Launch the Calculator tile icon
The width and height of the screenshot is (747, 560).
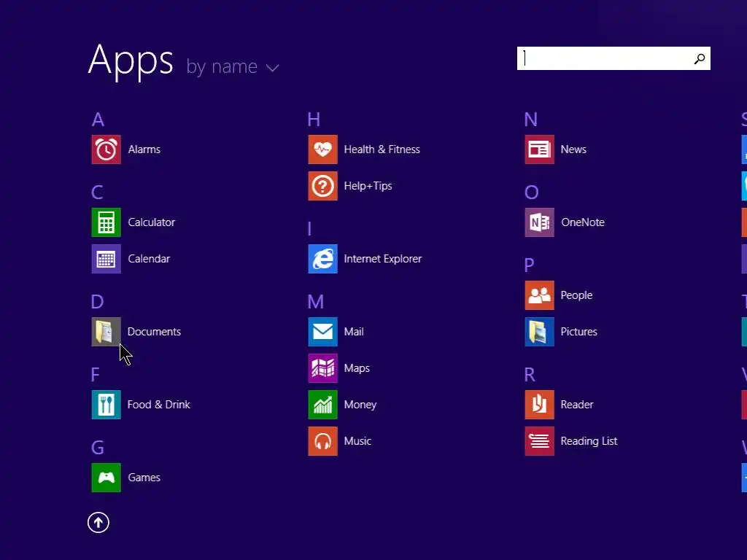106,222
